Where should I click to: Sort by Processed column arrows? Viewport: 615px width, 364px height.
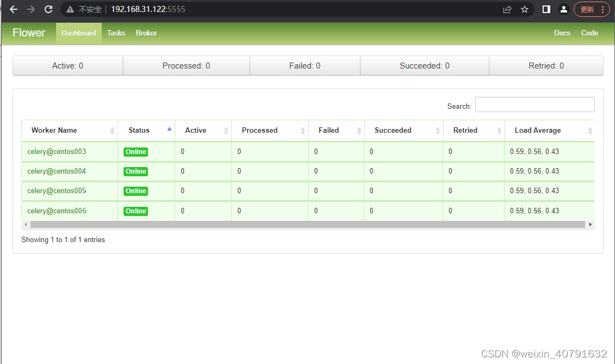click(303, 131)
